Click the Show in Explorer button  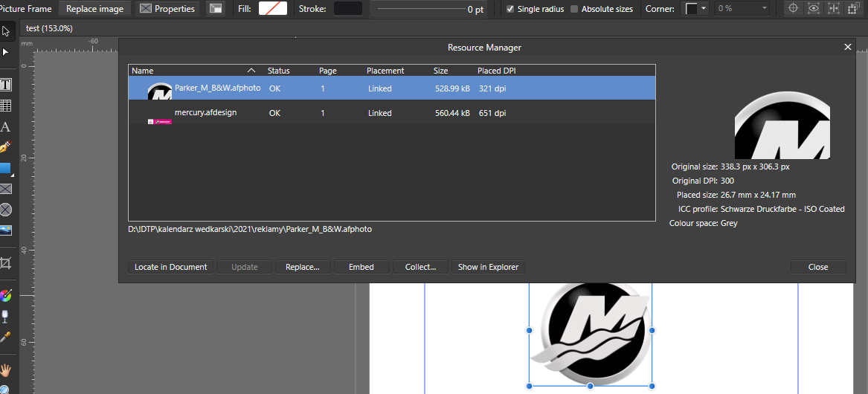click(488, 267)
